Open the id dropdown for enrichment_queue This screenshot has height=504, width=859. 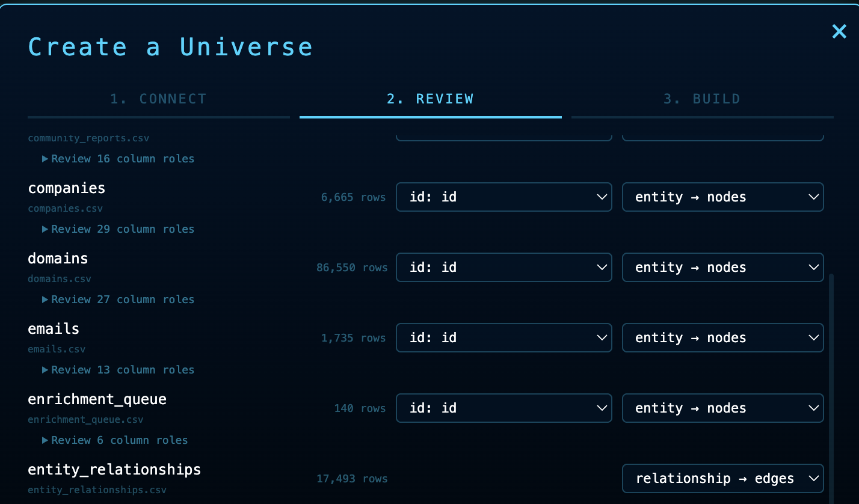click(504, 408)
